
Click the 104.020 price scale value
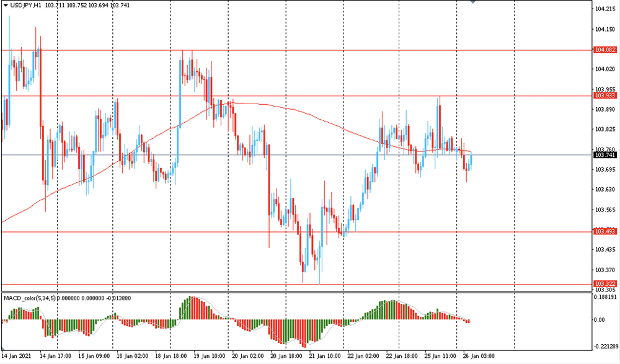click(x=605, y=69)
